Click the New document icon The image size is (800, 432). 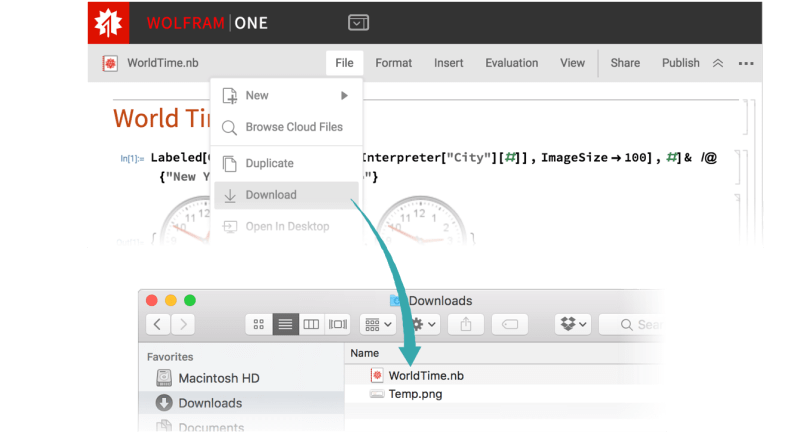[x=230, y=96]
